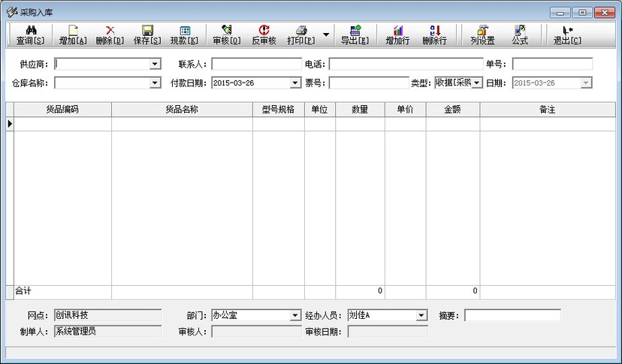
Task: Click the 查询 binoculars icon
Action: (x=31, y=30)
